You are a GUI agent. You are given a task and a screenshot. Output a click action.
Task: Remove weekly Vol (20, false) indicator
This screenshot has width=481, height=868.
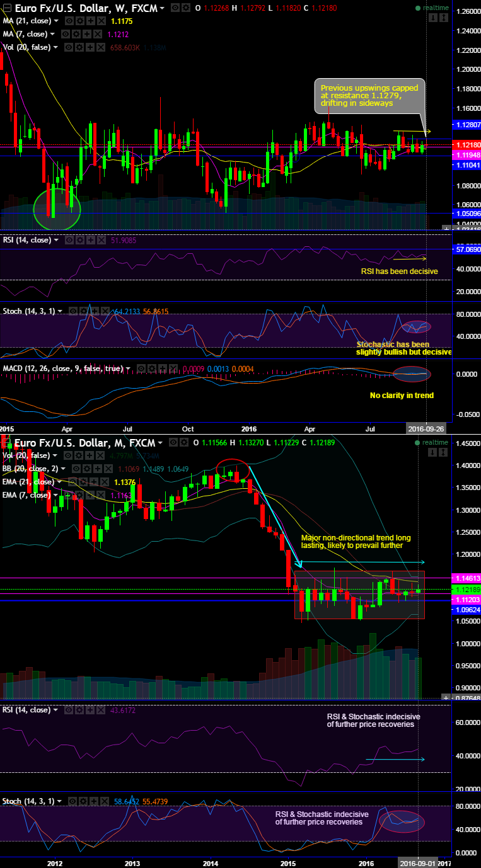[100, 47]
